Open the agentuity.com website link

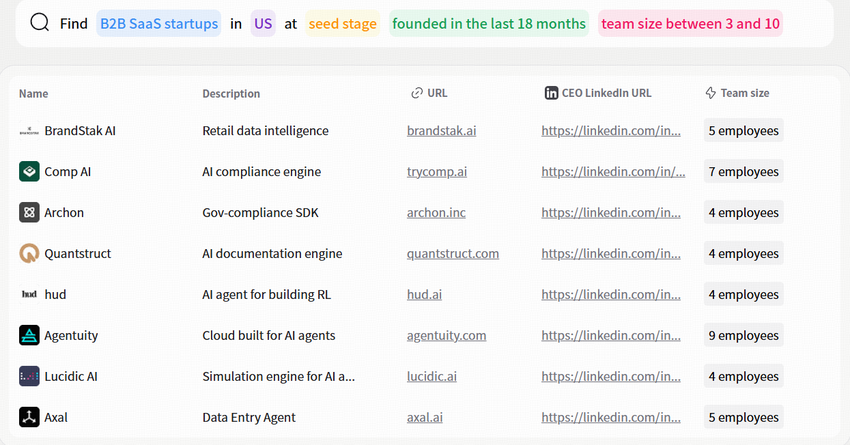pos(446,336)
